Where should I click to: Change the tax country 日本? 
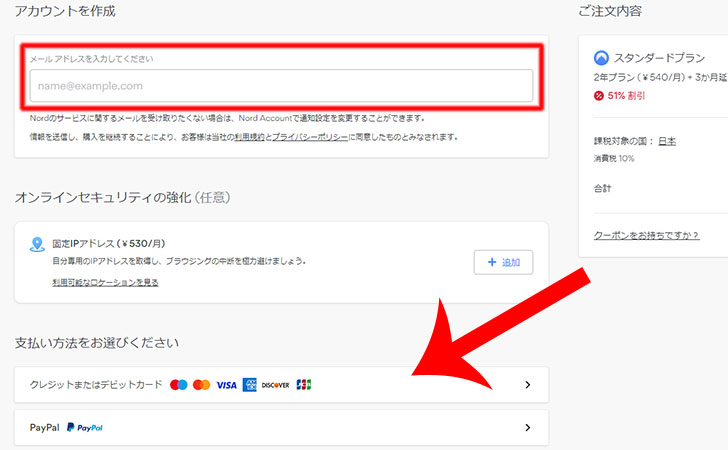pyautogui.click(x=667, y=141)
